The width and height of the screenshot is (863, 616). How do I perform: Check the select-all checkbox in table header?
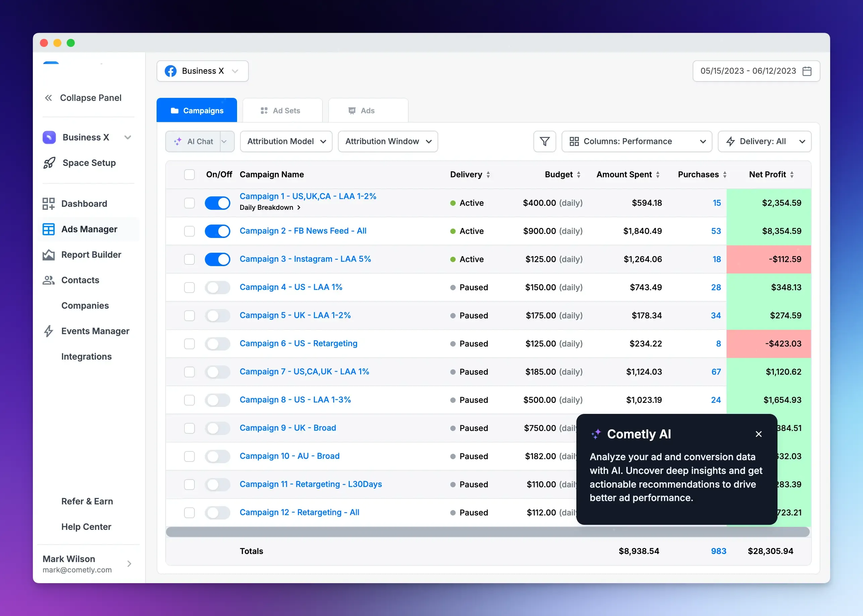click(x=189, y=175)
